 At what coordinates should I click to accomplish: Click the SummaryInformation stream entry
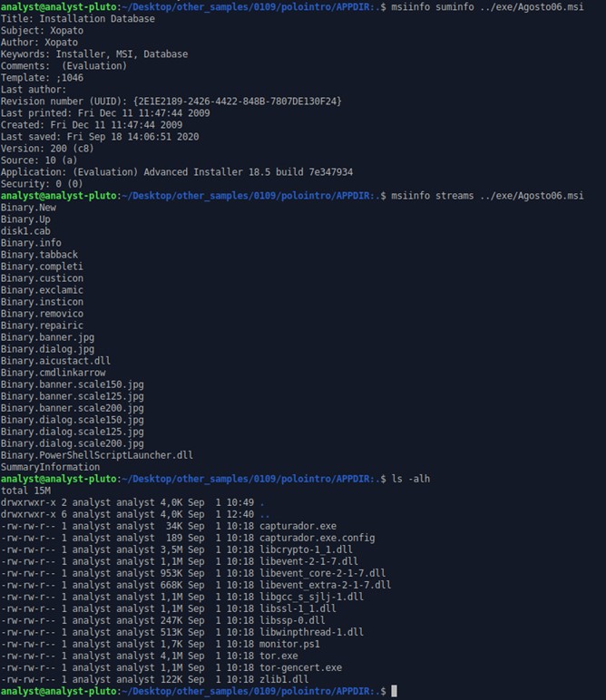click(x=50, y=467)
